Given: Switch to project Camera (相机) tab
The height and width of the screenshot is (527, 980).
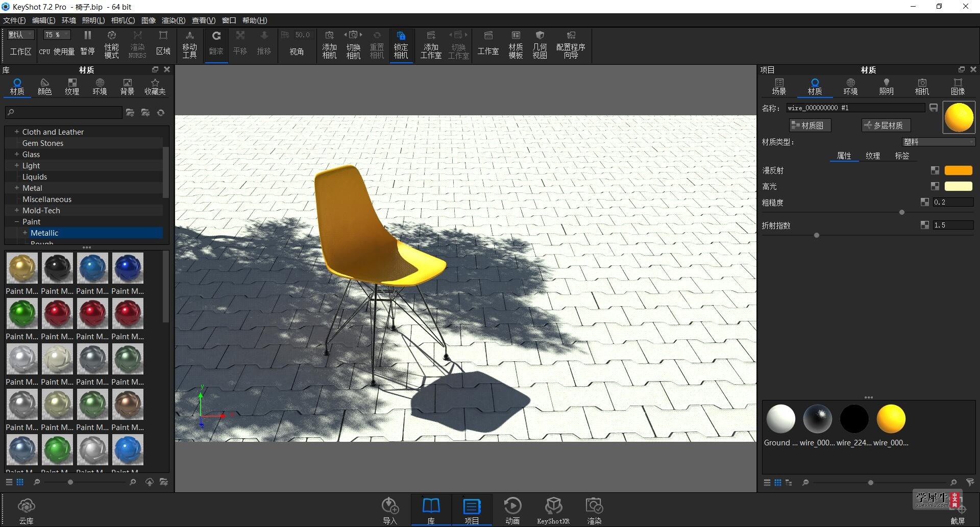Looking at the screenshot, I should 922,87.
